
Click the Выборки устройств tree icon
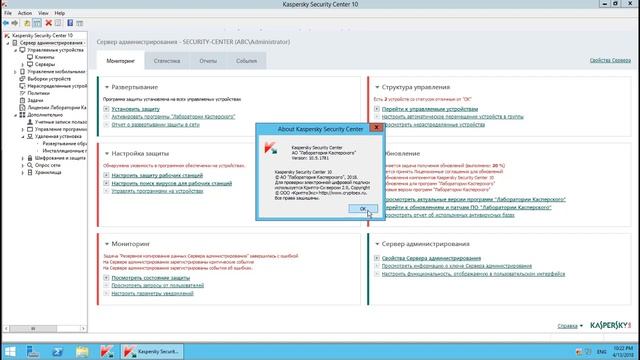22,79
